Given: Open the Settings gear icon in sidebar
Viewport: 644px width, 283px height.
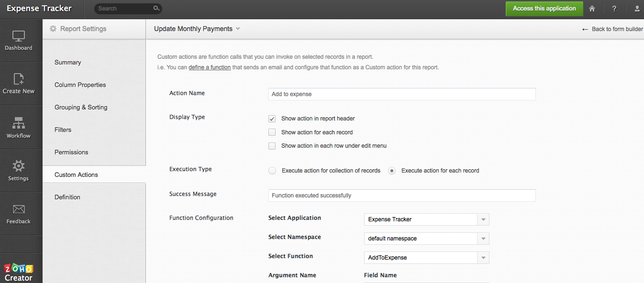Looking at the screenshot, I should click(19, 166).
